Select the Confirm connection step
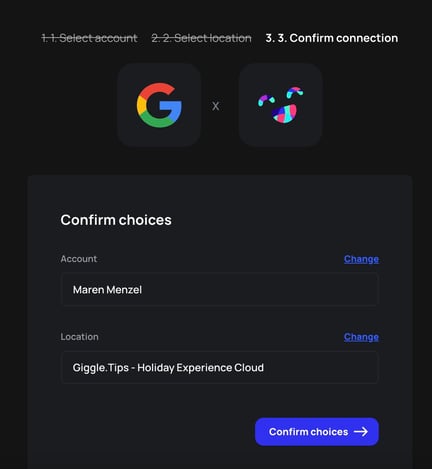 pyautogui.click(x=332, y=38)
